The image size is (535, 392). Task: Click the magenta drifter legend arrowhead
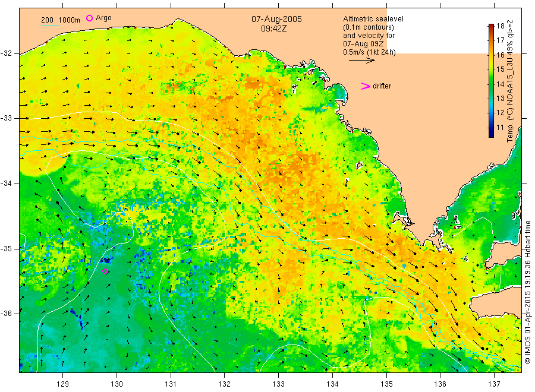pyautogui.click(x=366, y=86)
